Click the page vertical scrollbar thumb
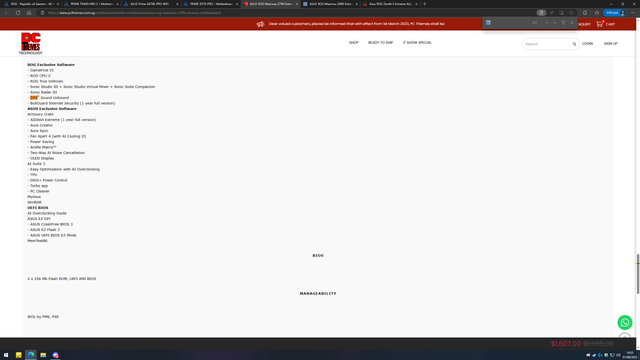Screen dimensions: 640x360 pyautogui.click(x=638, y=273)
